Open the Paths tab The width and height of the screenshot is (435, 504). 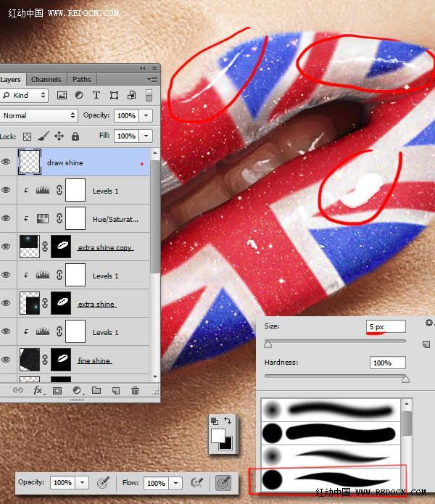82,79
